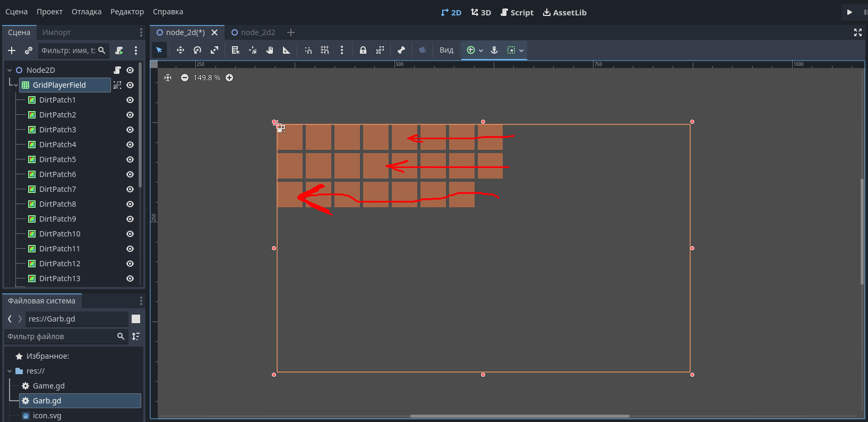Select the Ruler measuring tool
Image resolution: width=868 pixels, height=422 pixels.
point(287,50)
